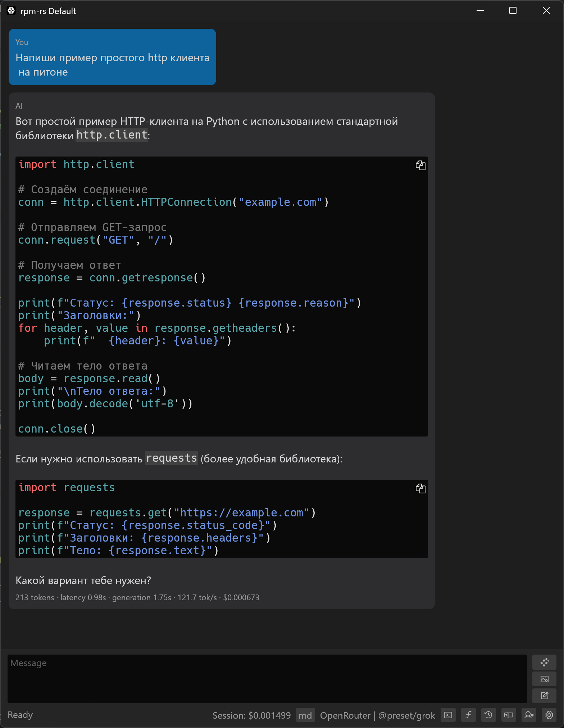Maximize the rpm-rs window
Viewport: 564px width, 728px height.
pos(513,11)
